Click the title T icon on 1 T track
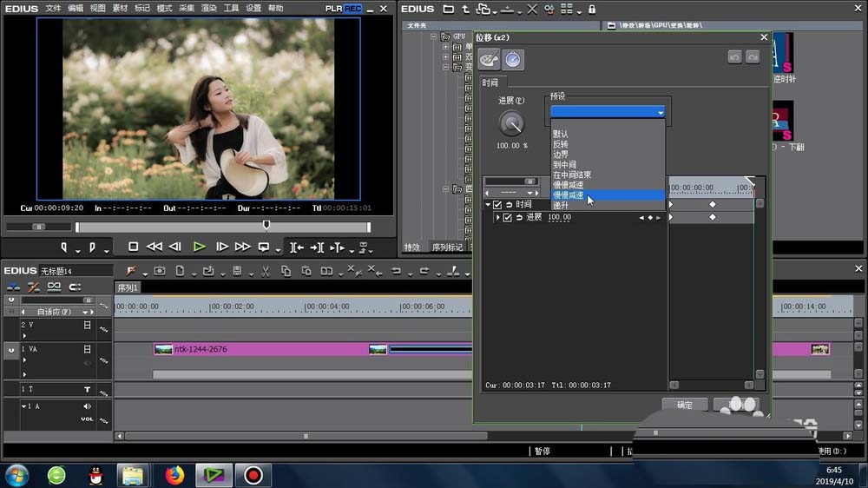868x488 pixels. pyautogui.click(x=87, y=389)
